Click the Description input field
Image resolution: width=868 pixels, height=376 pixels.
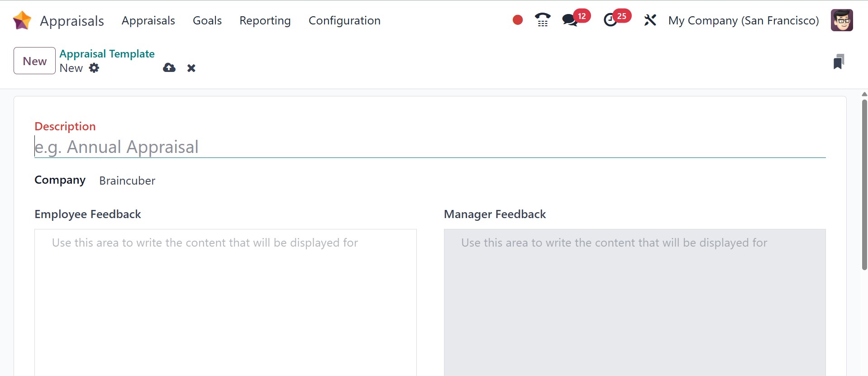pos(430,147)
